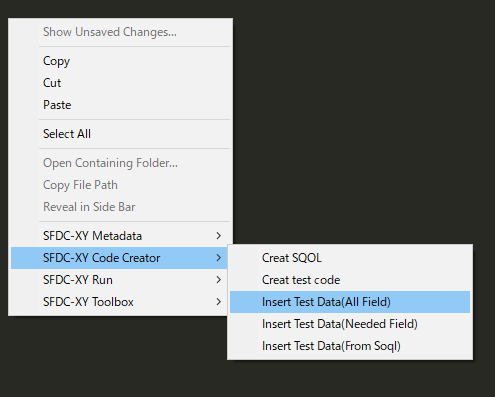
Task: Choose Creat SQOL from submenu
Action: tap(350, 258)
